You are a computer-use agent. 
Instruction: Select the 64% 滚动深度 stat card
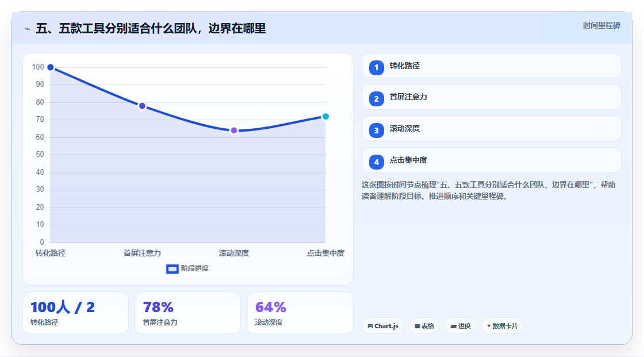click(300, 313)
